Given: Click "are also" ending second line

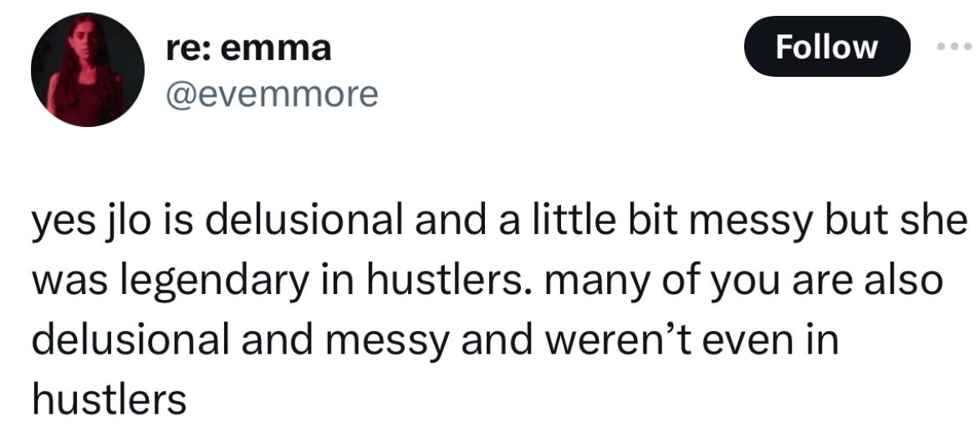Looking at the screenshot, I should pyautogui.click(x=866, y=282).
